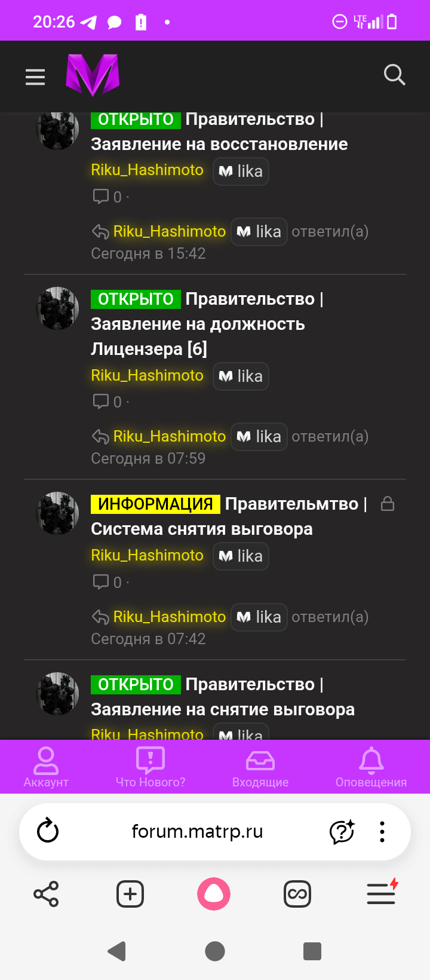Open the pink Alice assistant button
The image size is (430, 980).
point(214,894)
